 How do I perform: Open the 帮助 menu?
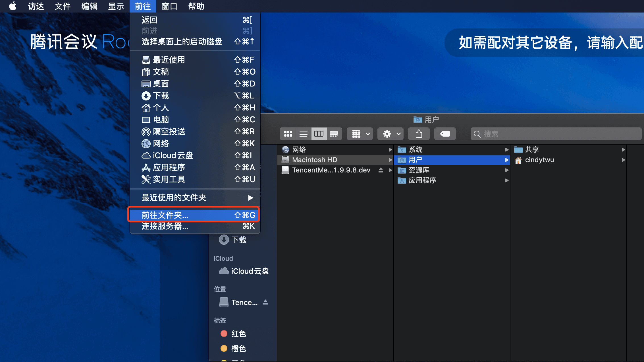[x=196, y=6]
